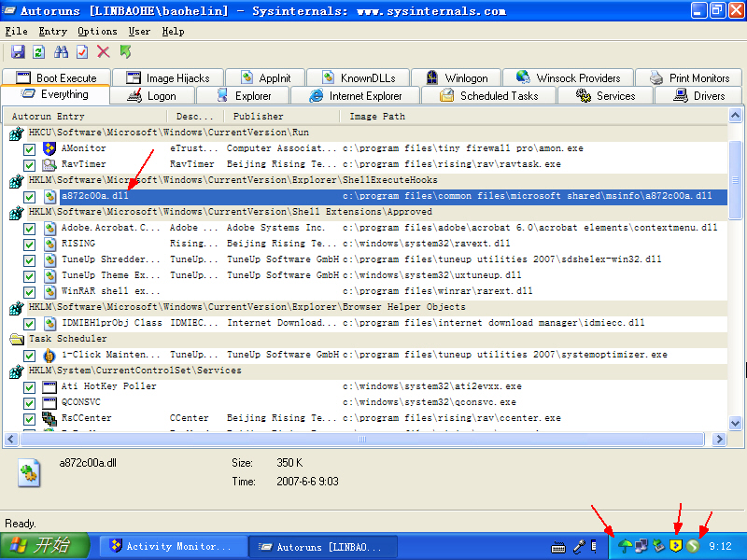The width and height of the screenshot is (747, 560).
Task: Click the yellow shield tray icon
Action: click(675, 546)
